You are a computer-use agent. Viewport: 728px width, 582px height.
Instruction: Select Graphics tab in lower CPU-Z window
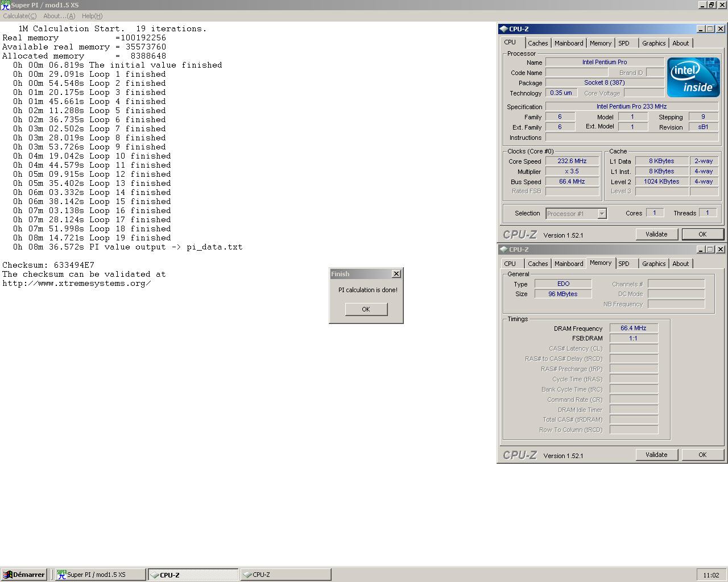653,264
